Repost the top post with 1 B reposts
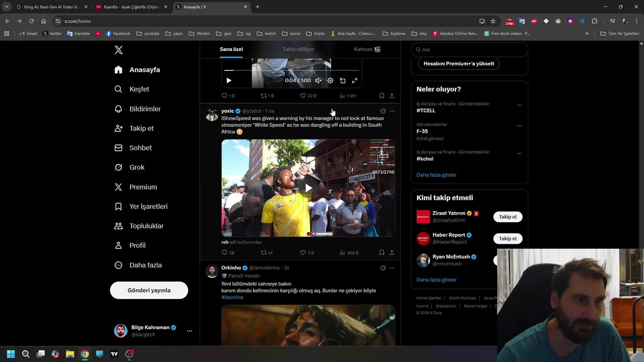 pyautogui.click(x=267, y=96)
